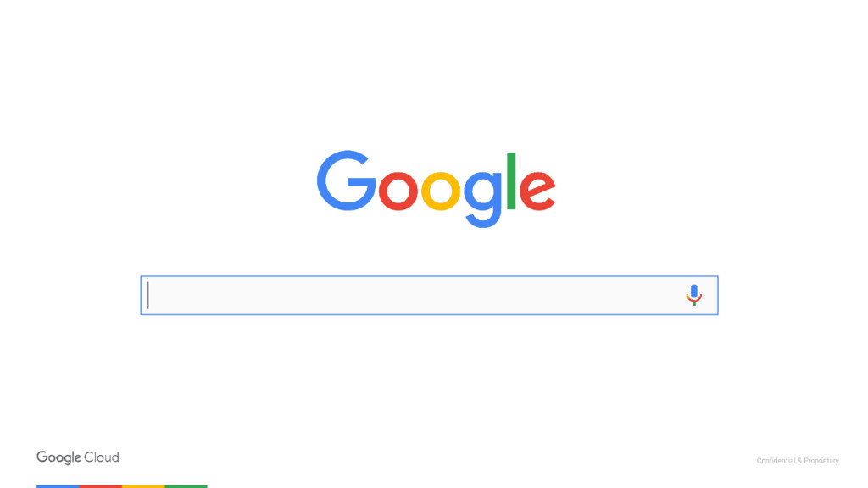The image size is (868, 488).
Task: Click the blue lowercase g in Google logo
Action: tap(482, 198)
